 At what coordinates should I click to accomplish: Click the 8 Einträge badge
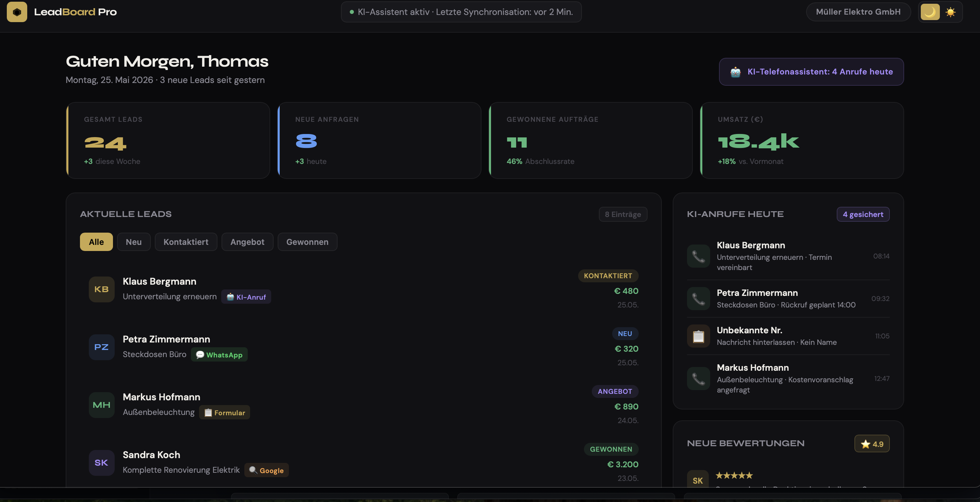[623, 215]
